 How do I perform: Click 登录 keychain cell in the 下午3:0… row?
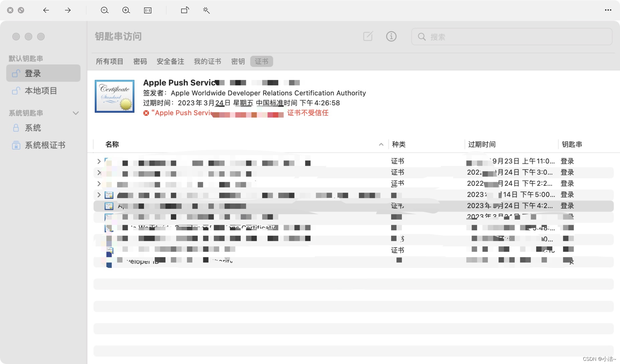point(567,172)
